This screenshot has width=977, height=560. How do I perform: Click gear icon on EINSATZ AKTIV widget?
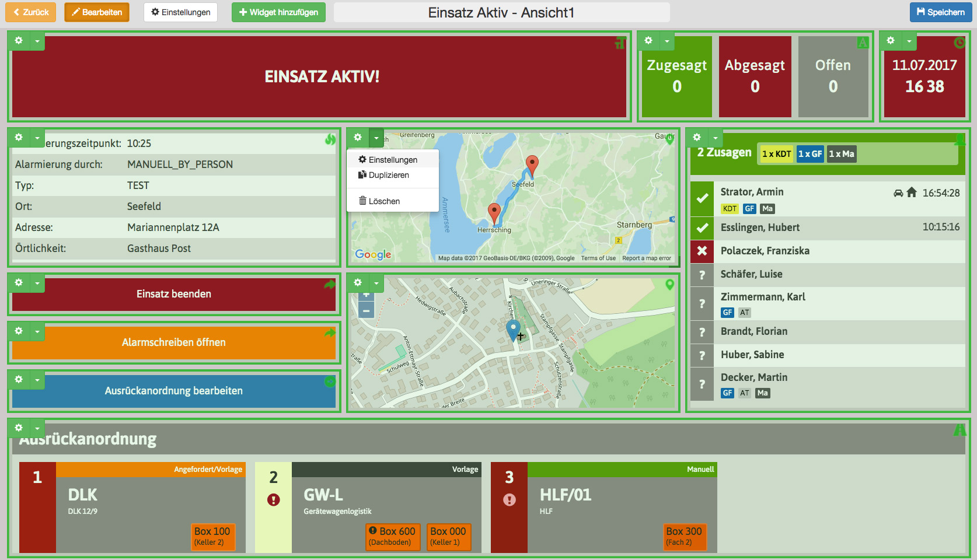tap(19, 41)
